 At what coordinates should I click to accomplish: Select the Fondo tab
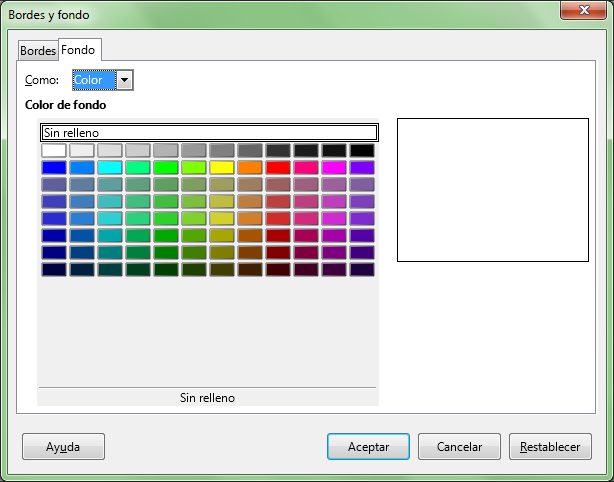point(79,49)
